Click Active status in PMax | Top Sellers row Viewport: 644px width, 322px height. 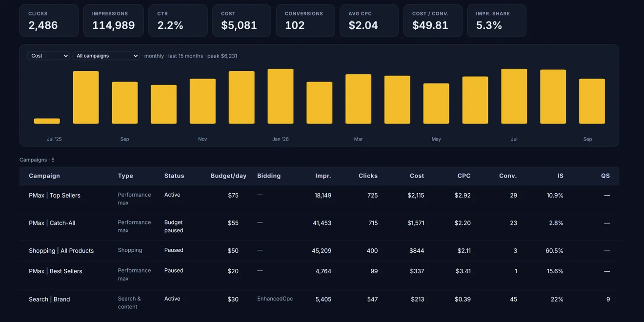click(x=172, y=195)
